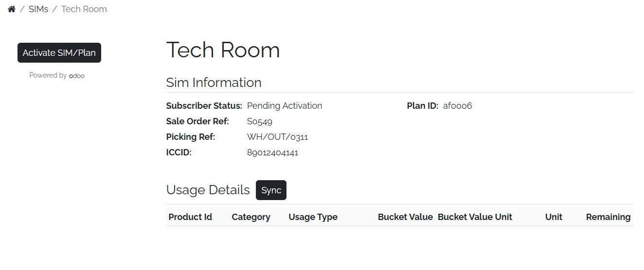Click the Plan ID value af0006
The width and height of the screenshot is (644, 270).
457,106
